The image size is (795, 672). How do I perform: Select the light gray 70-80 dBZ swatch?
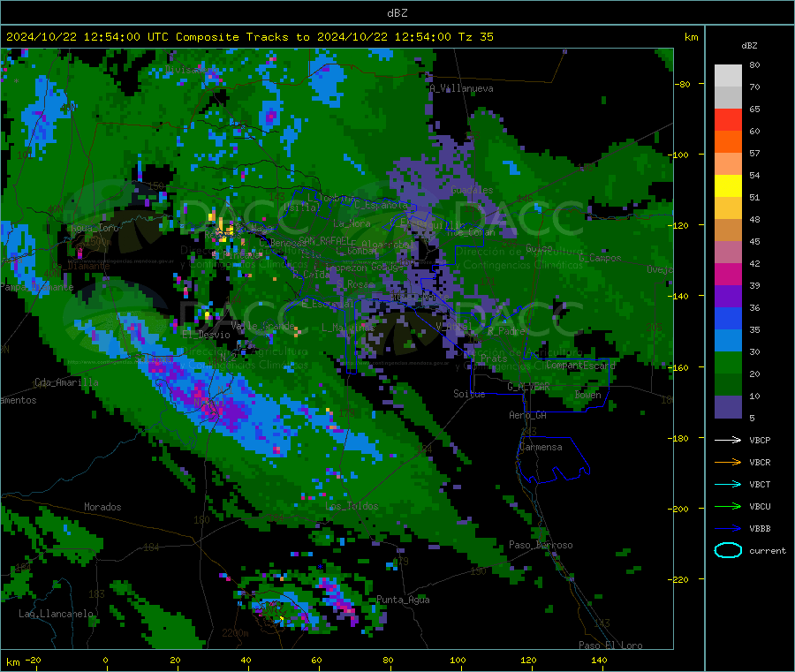coord(728,76)
